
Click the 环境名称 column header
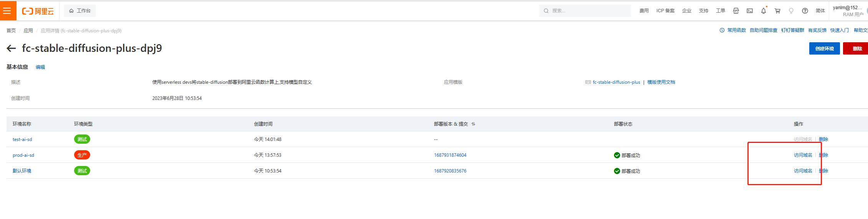click(x=22, y=124)
